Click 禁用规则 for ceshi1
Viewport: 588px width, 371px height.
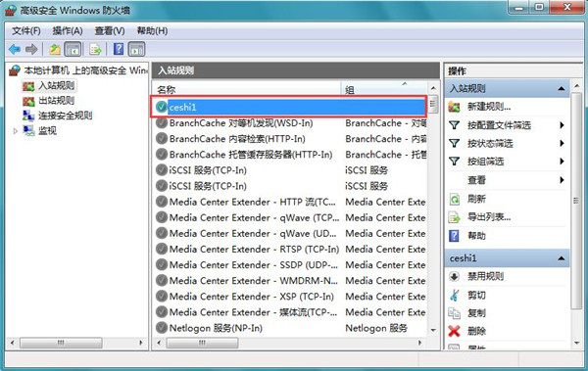[486, 277]
